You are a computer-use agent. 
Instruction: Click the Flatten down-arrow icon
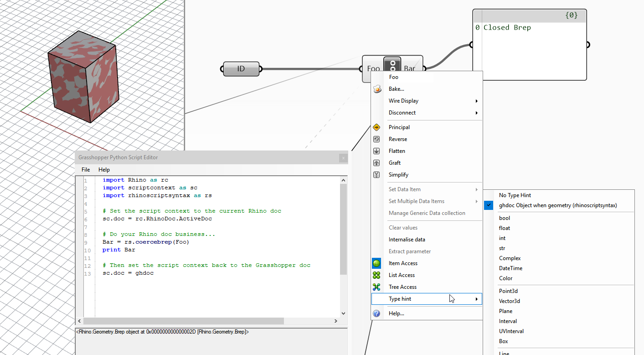[376, 151]
